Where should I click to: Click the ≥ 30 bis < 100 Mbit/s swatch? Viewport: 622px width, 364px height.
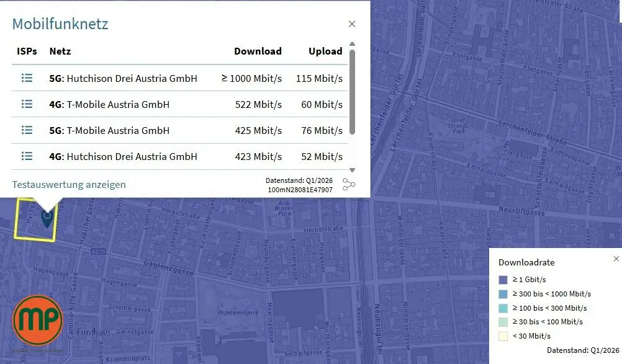point(503,322)
